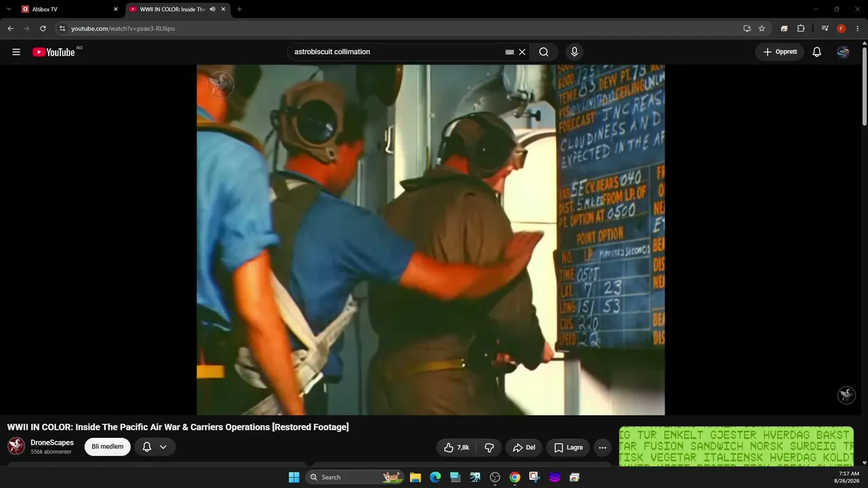Go back to the previous page
868x488 pixels.
point(10,28)
